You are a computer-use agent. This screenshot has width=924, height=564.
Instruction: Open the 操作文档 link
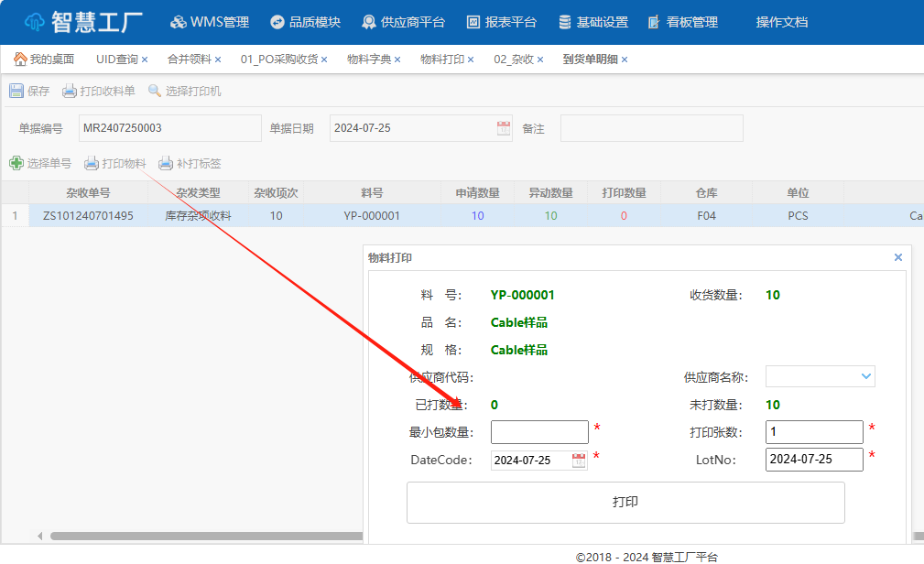(x=782, y=22)
